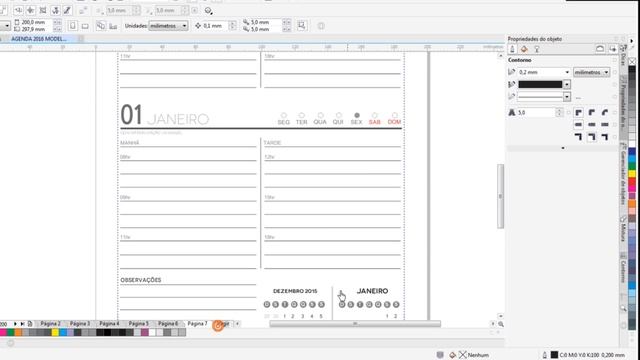The height and width of the screenshot is (360, 640).
Task: Click the outline pen icon in status bar
Action: [x=544, y=355]
